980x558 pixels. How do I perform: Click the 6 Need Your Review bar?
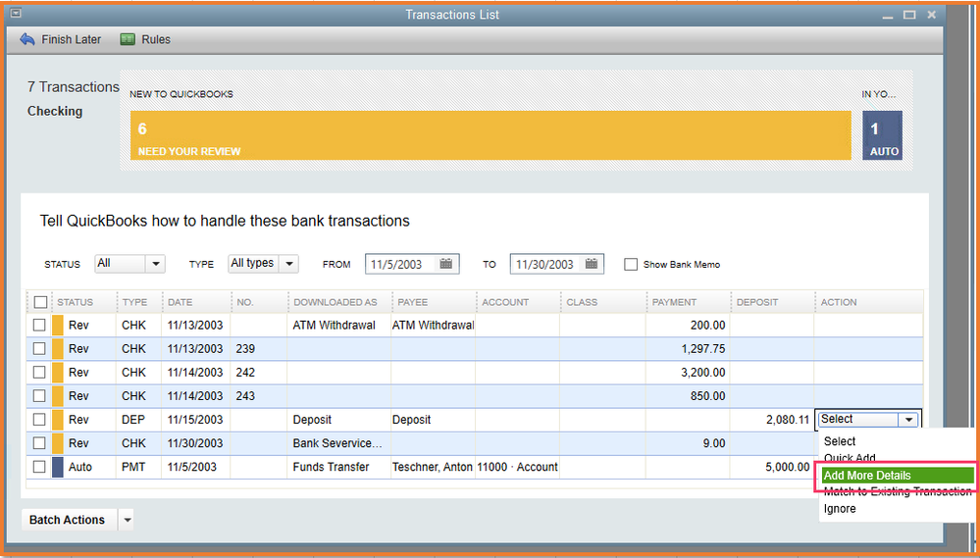490,135
